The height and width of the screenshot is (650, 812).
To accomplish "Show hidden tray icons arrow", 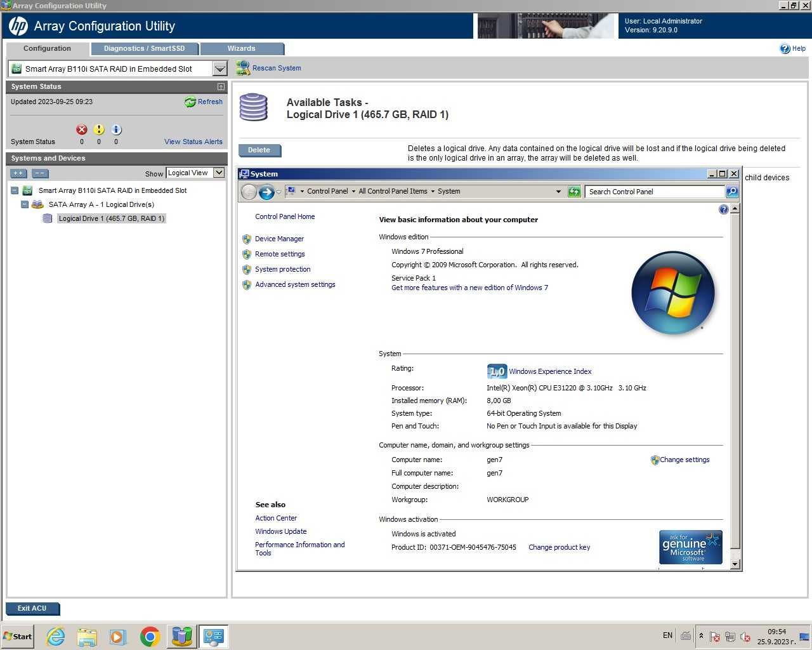I will pos(701,636).
